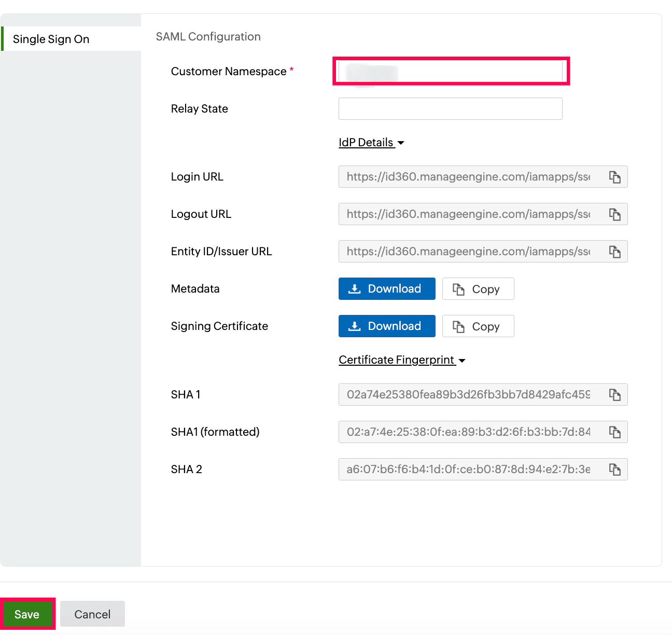The height and width of the screenshot is (635, 672).
Task: Cancel the SAML configuration changes
Action: 92,614
